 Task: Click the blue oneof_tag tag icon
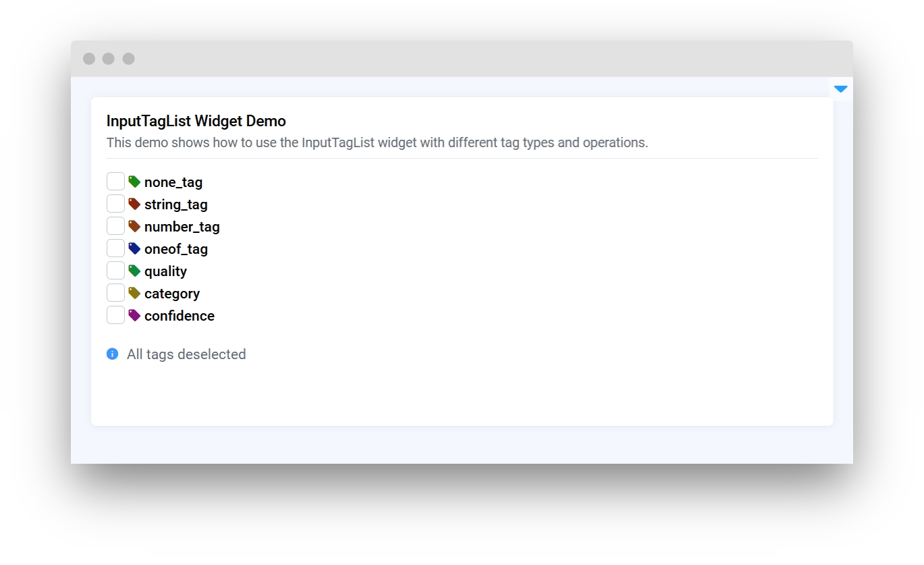134,248
